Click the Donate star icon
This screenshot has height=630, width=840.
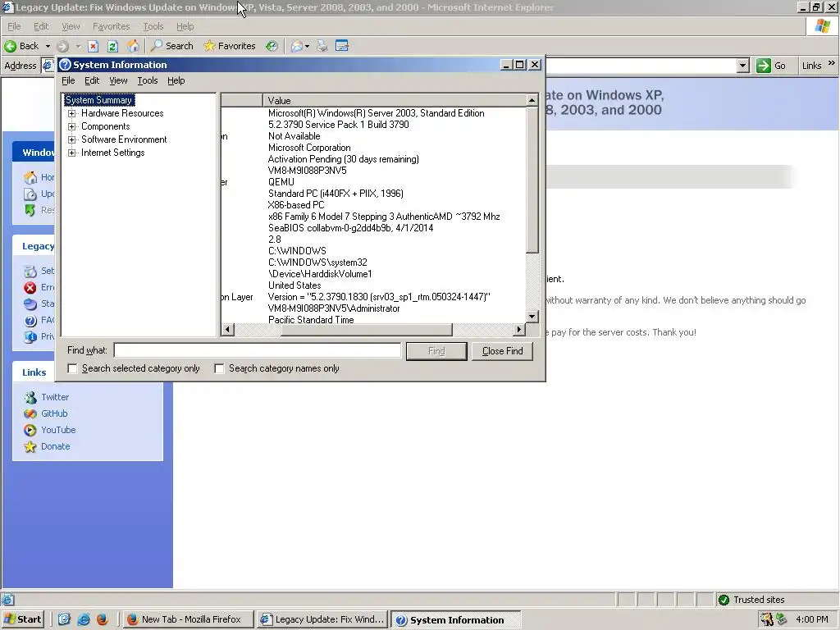(30, 446)
